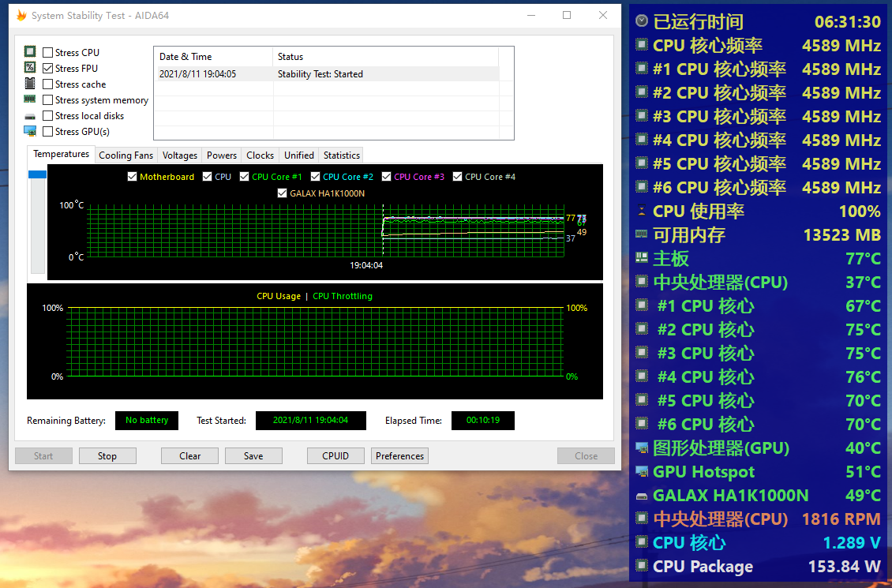This screenshot has width=892, height=588.
Task: Open the Preferences dialog
Action: 399,456
